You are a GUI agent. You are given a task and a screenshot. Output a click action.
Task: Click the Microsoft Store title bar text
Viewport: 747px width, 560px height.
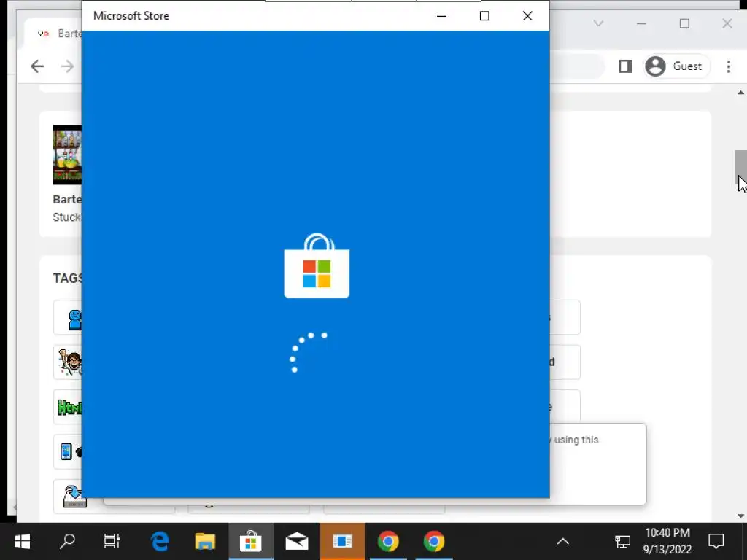(x=131, y=16)
